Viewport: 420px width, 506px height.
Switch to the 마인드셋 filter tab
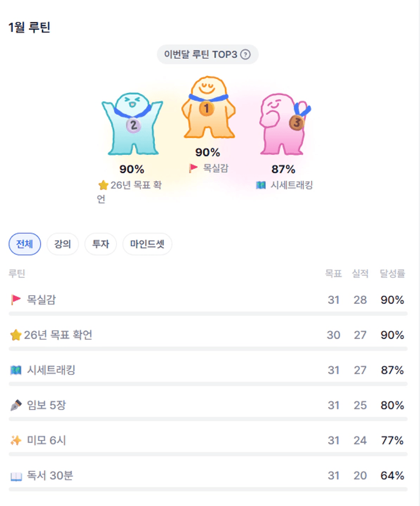tap(147, 244)
